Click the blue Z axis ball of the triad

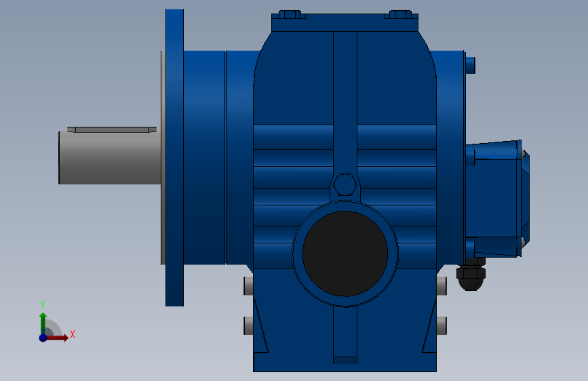point(43,338)
